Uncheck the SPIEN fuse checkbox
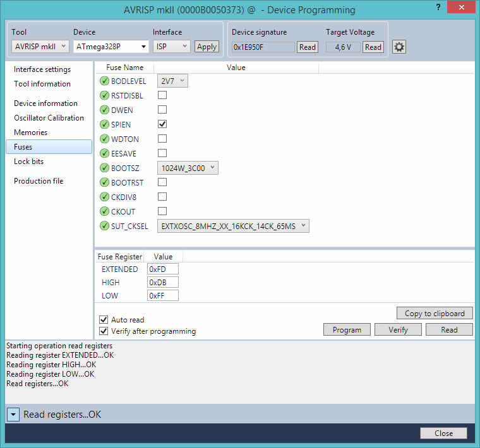480x448 pixels. pos(162,124)
